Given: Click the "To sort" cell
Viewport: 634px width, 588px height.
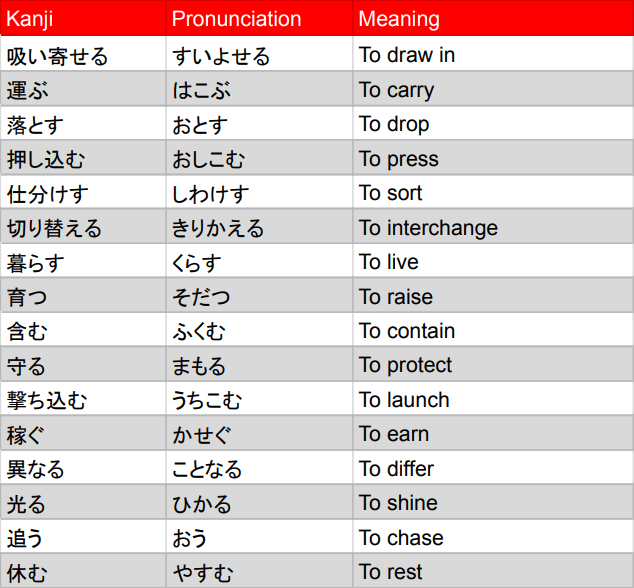Looking at the screenshot, I should (x=391, y=193).
